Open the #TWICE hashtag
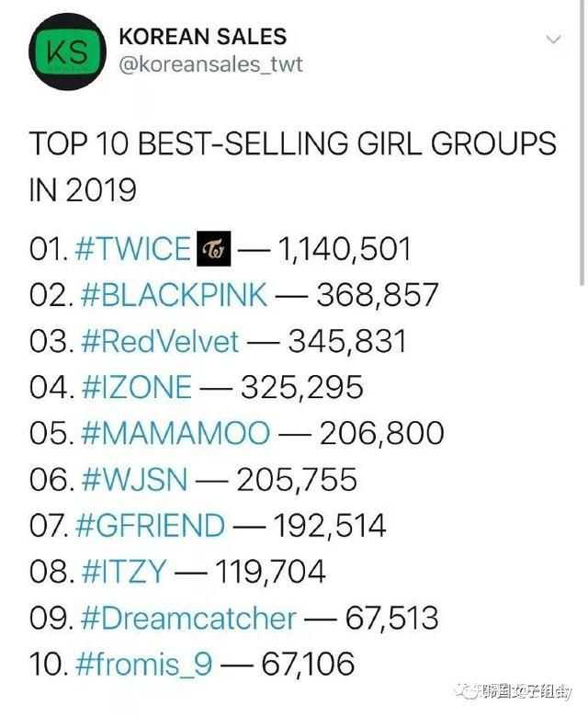This screenshot has width=588, height=717. pos(132,249)
